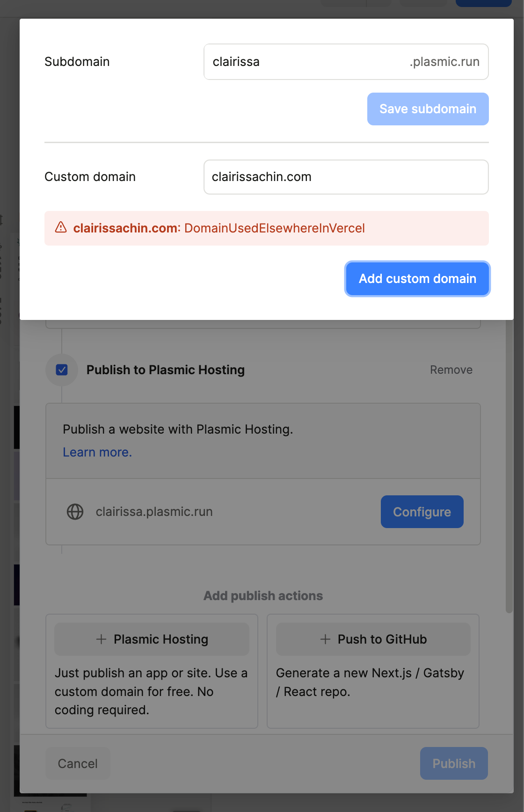Click the dialog's vertical scrollbar
Screen dimensions: 524x812
509,468
